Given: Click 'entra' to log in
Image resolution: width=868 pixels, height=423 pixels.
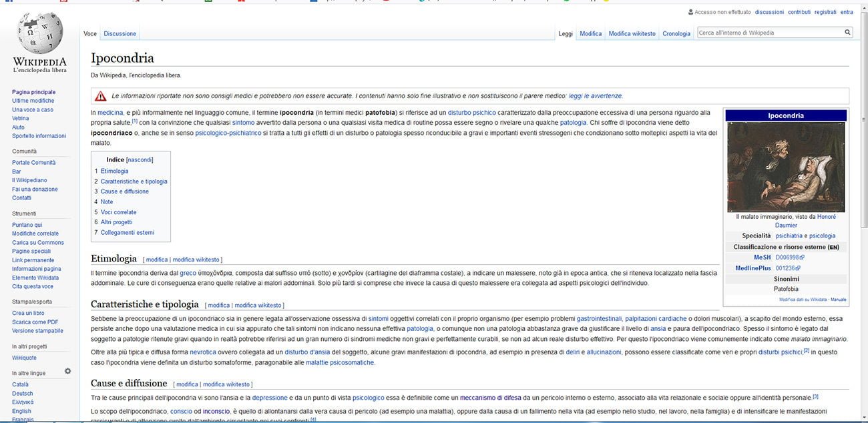Looking at the screenshot, I should coord(847,12).
